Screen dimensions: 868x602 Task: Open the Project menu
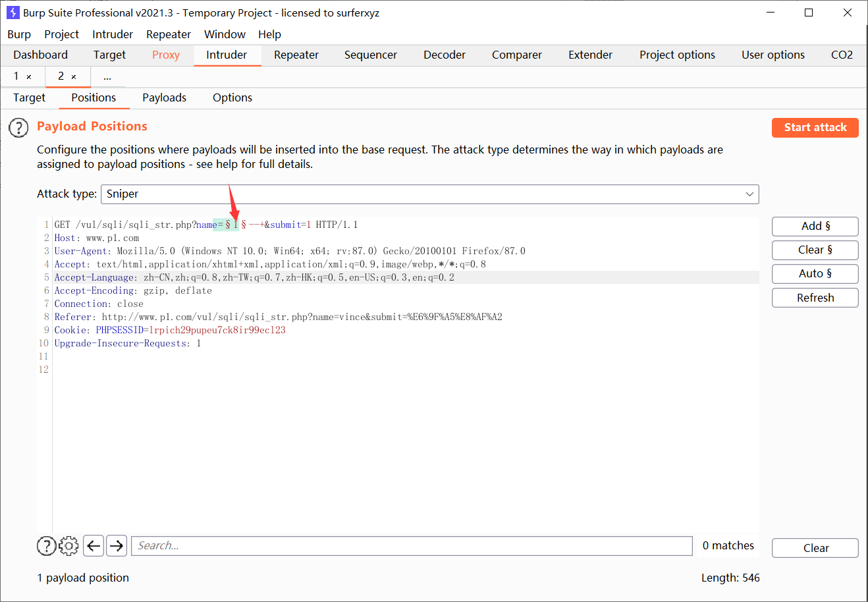[x=61, y=34]
